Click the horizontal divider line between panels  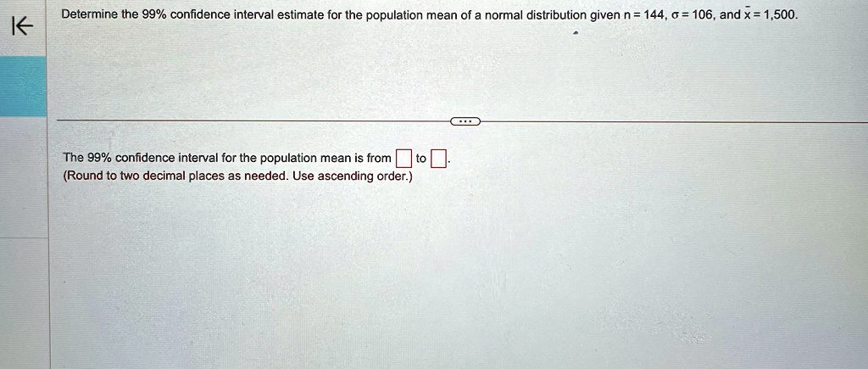(249, 120)
